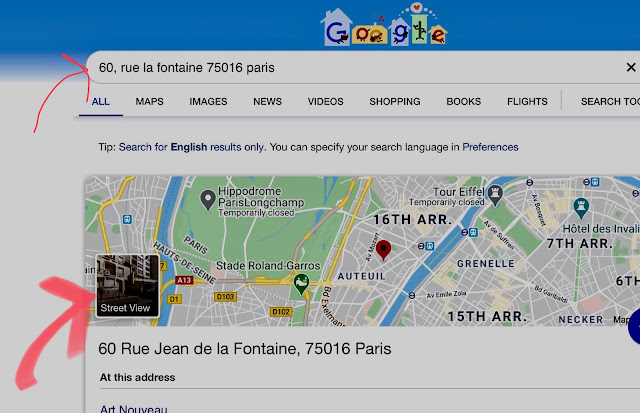Clear the search box with the X

click(x=631, y=67)
